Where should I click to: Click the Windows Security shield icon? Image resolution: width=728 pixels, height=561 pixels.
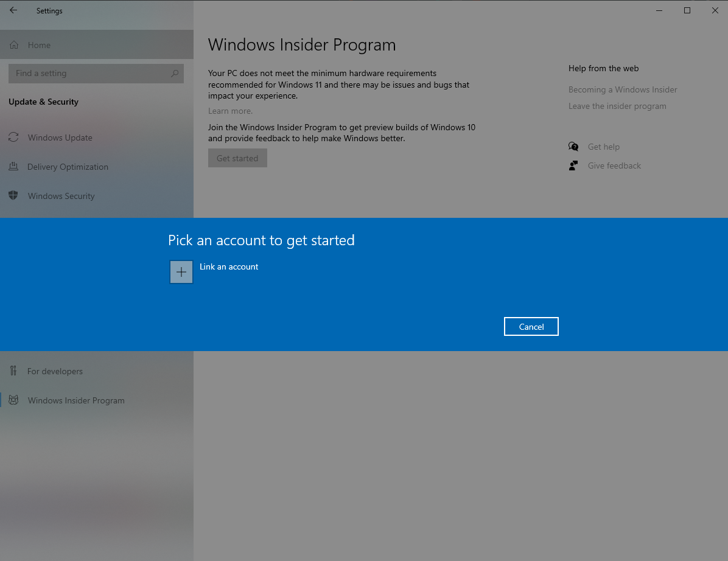pos(13,195)
